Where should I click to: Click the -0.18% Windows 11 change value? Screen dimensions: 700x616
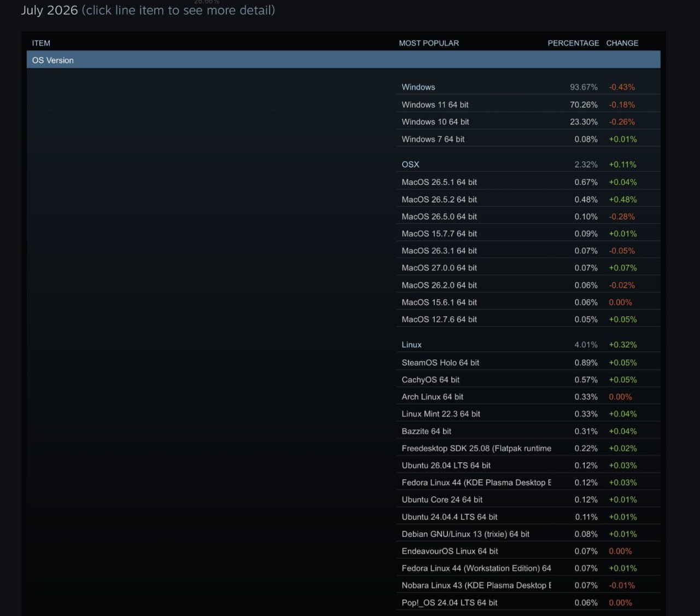pyautogui.click(x=622, y=104)
